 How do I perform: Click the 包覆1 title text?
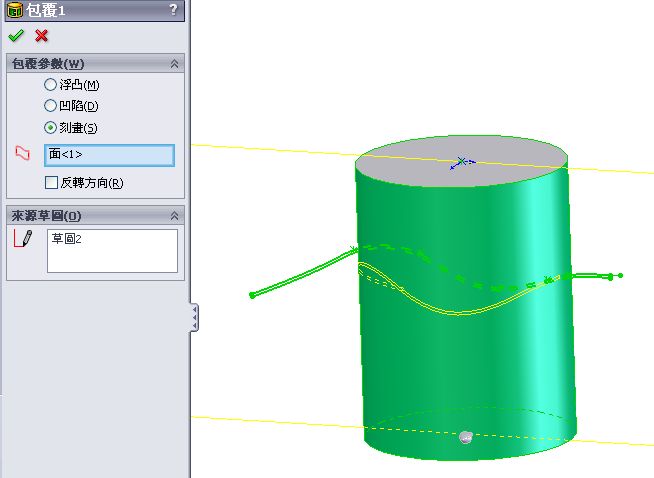[46, 10]
